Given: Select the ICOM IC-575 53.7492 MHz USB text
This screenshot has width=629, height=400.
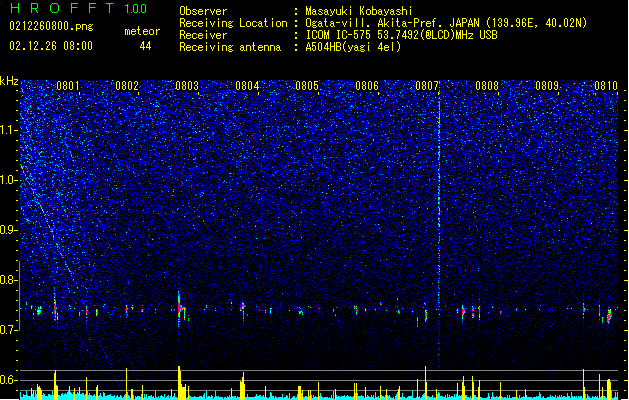Looking at the screenshot, I should (401, 35).
